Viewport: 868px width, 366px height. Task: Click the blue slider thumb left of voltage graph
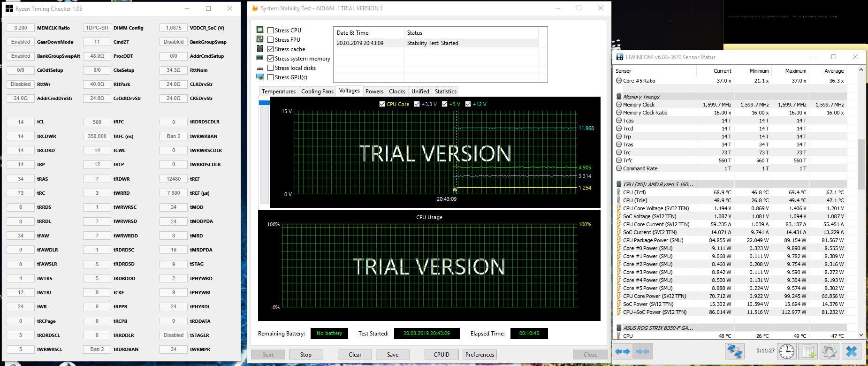coord(264,102)
